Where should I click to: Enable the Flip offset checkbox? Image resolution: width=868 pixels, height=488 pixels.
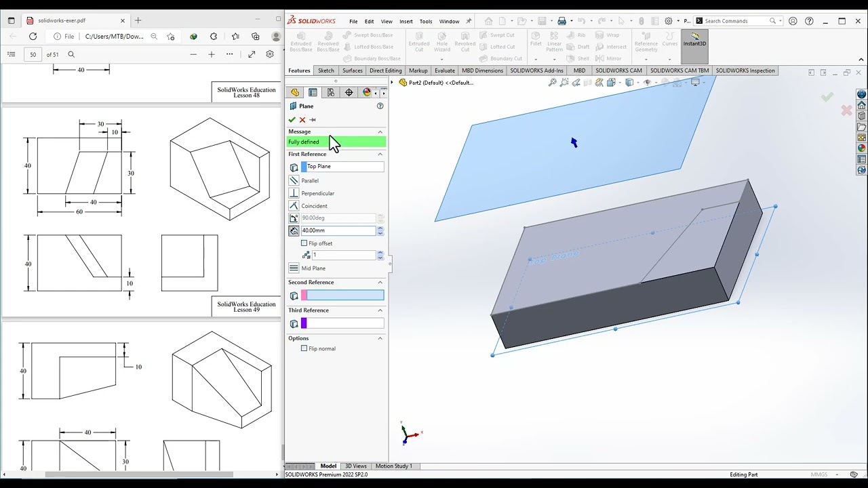(304, 243)
